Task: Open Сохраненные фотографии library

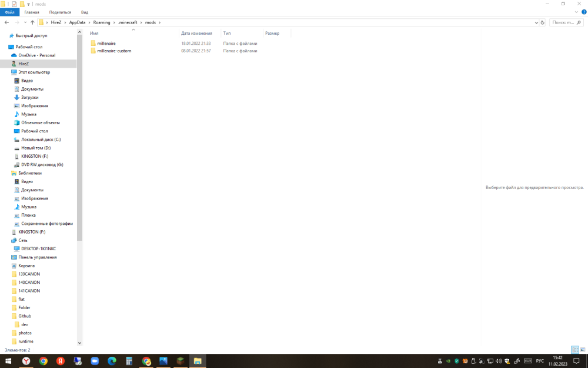Action: click(47, 223)
